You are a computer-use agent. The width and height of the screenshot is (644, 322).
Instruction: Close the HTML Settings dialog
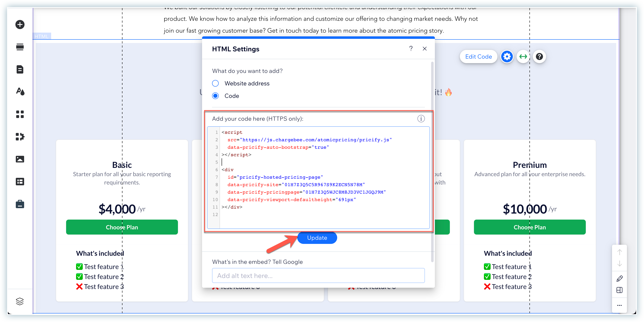point(424,49)
